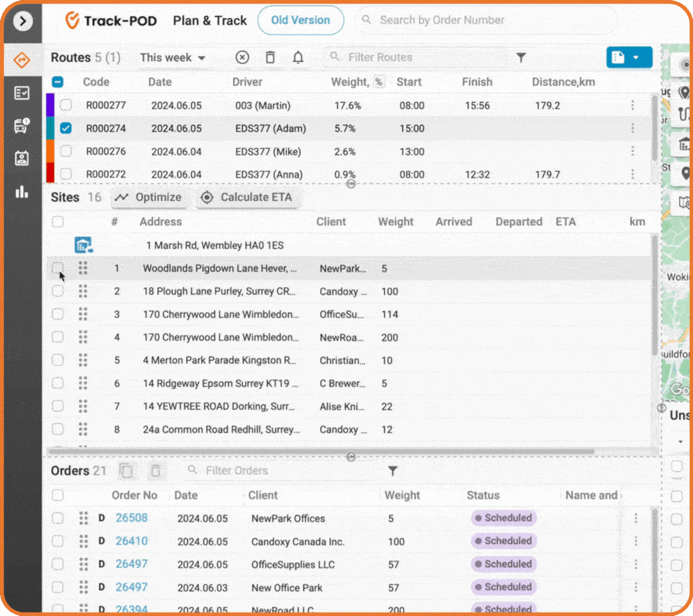Open the more menu for route R000277
The image size is (693, 616).
coord(633,105)
